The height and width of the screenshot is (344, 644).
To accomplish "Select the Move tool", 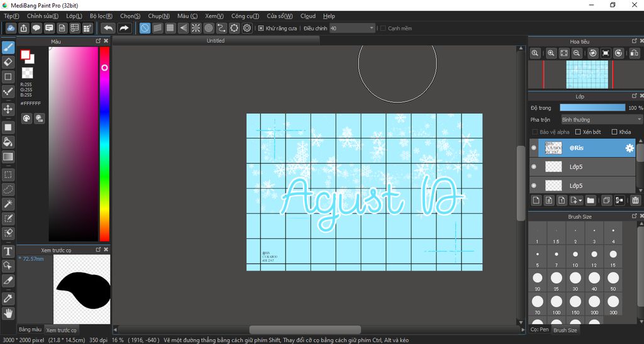I will [8, 109].
